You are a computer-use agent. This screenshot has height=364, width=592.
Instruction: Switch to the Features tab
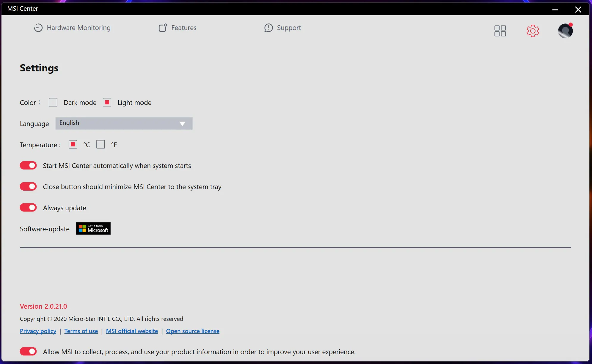click(177, 28)
